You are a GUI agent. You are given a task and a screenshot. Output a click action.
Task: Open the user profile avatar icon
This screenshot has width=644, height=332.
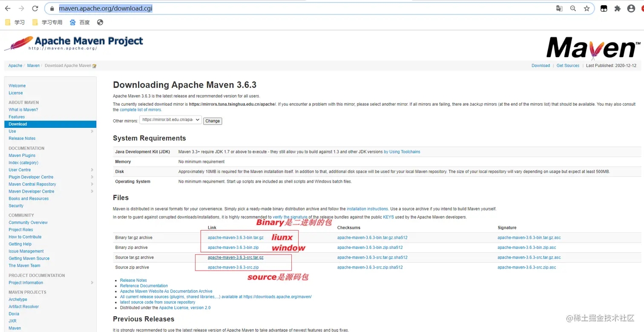click(631, 9)
